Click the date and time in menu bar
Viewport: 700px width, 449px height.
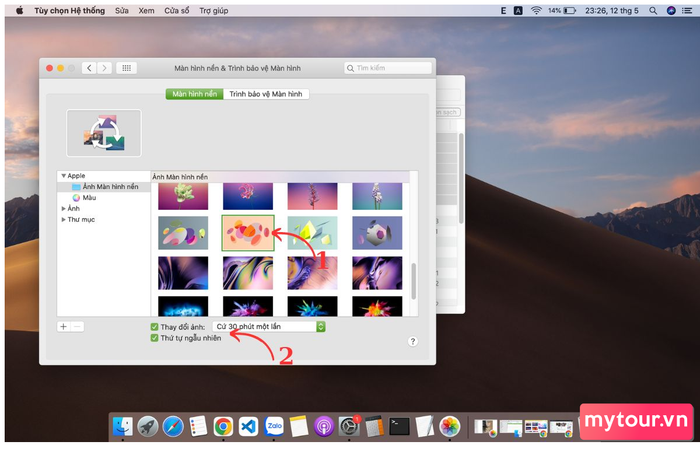pyautogui.click(x=612, y=10)
